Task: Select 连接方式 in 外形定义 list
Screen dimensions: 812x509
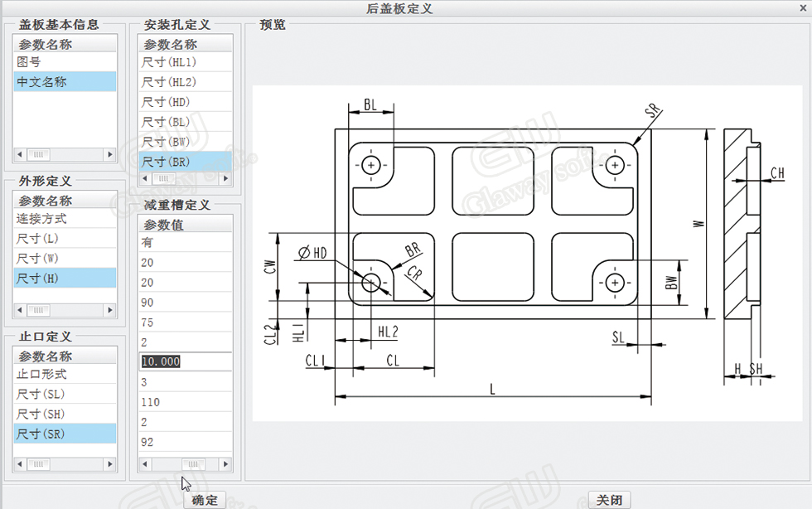Action: point(65,219)
